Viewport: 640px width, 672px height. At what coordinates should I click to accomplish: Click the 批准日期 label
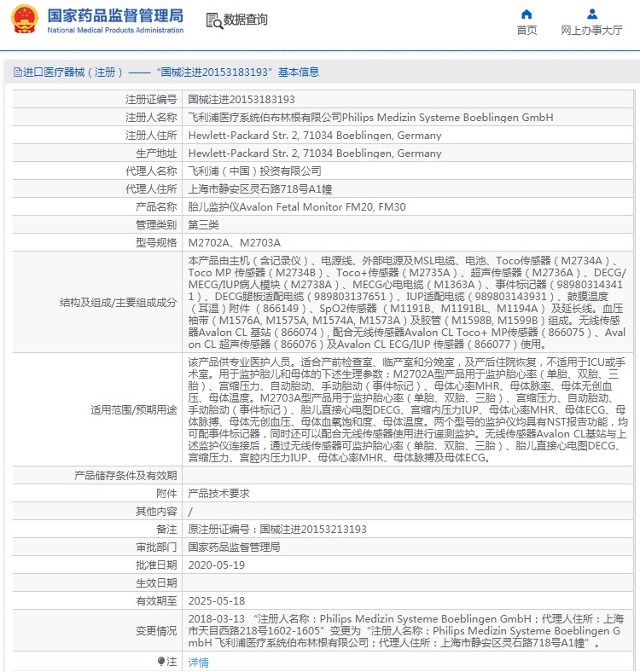[x=156, y=565]
